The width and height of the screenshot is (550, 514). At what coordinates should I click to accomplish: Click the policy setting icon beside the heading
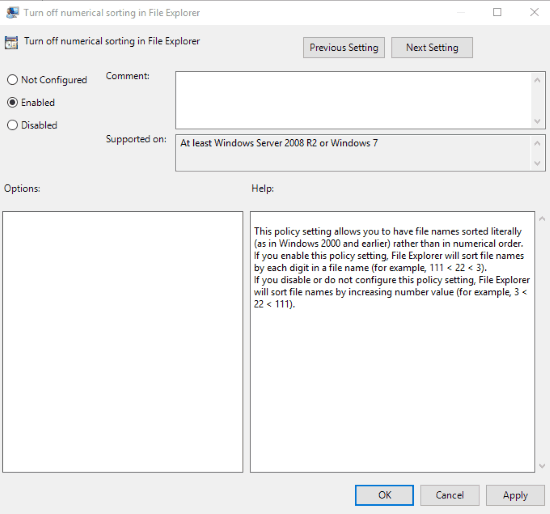point(11,42)
